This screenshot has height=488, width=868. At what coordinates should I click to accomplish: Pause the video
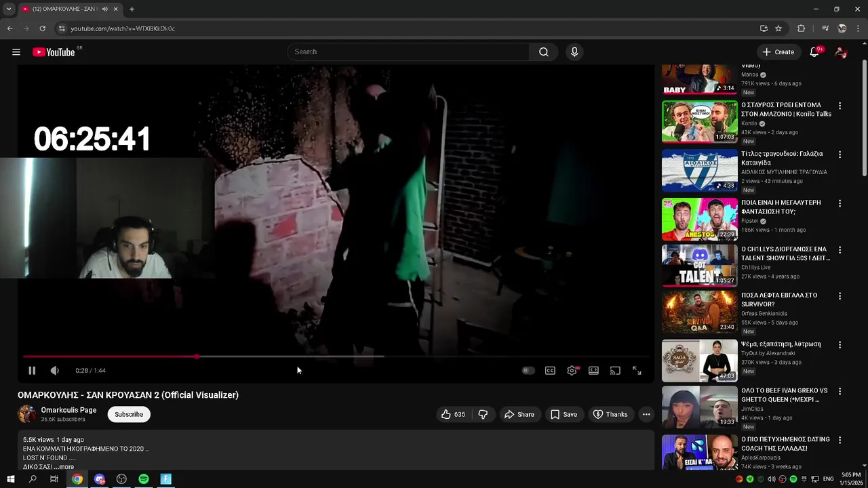[x=32, y=371]
